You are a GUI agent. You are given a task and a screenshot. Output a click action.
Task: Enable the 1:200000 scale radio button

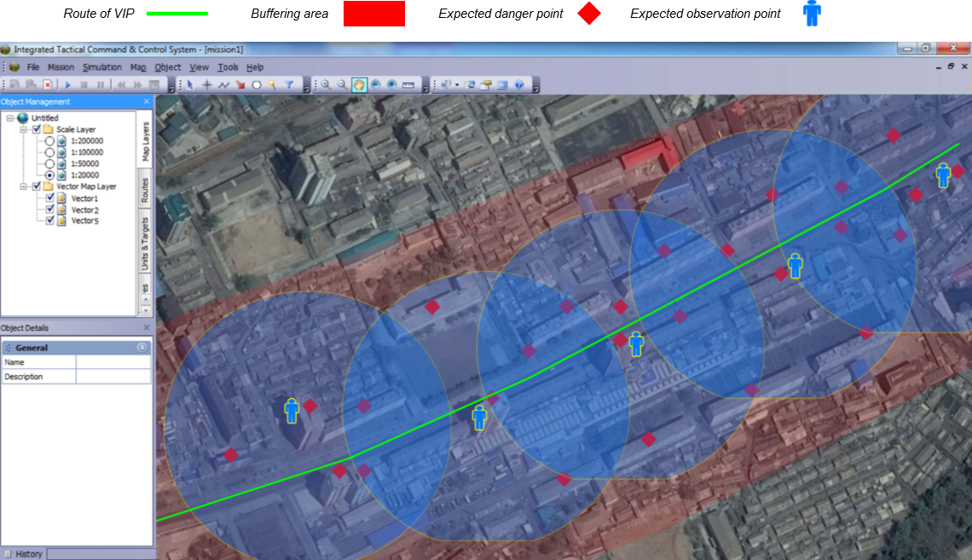point(50,141)
